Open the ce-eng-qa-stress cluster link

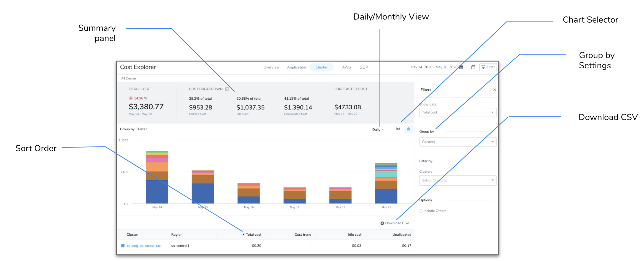pyautogui.click(x=144, y=246)
